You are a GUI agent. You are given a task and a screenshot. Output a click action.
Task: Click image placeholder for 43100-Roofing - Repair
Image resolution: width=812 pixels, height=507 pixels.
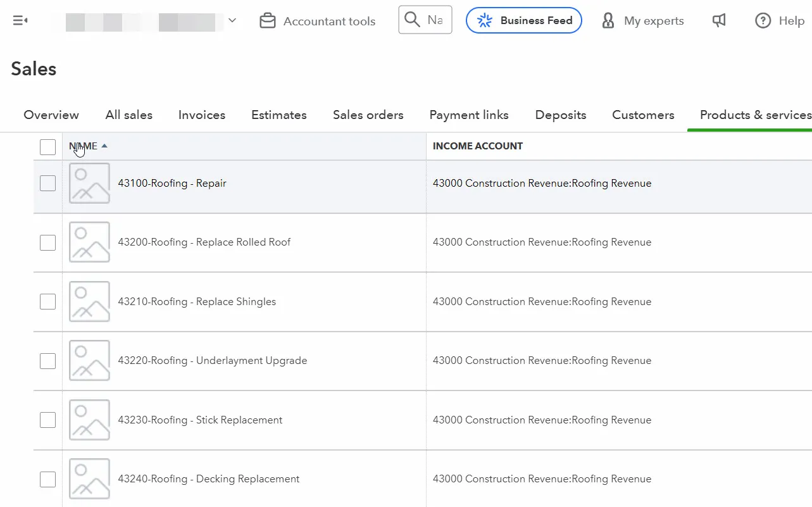tap(89, 184)
